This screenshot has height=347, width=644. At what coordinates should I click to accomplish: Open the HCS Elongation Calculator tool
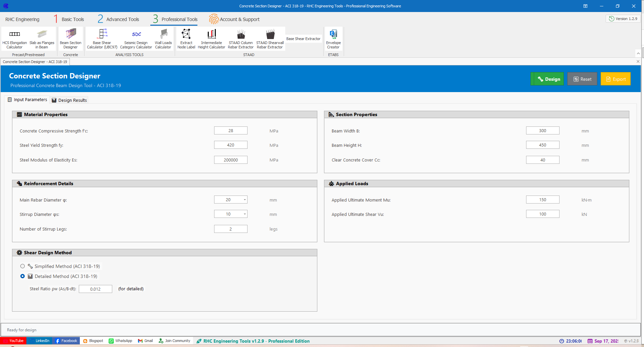pyautogui.click(x=14, y=39)
